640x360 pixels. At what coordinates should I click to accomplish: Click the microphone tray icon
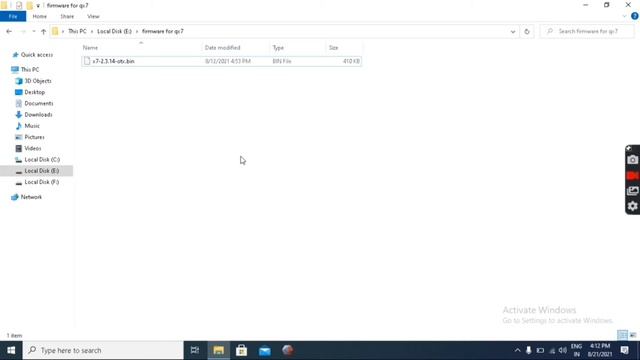[529, 350]
